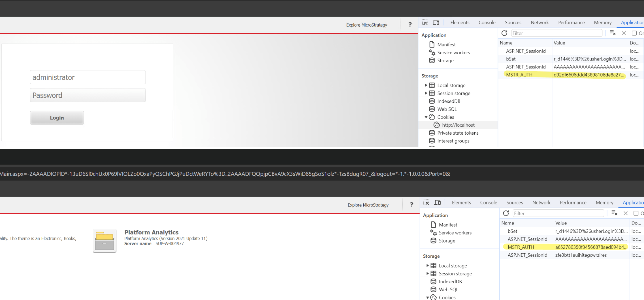Check the issues-only checkbox in the Platform Analytics DevTools
This screenshot has width=644, height=300.
coord(636,213)
